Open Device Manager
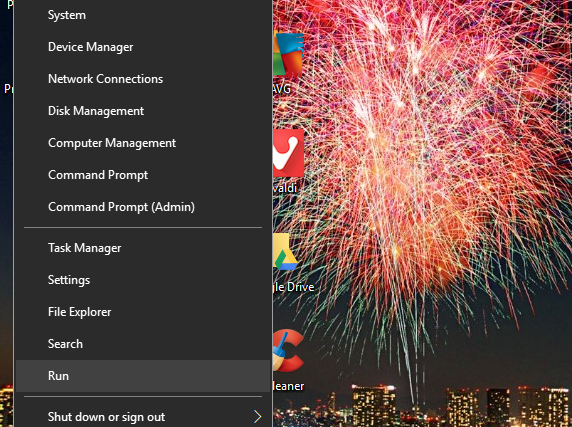Image resolution: width=572 pixels, height=427 pixels. 143,47
